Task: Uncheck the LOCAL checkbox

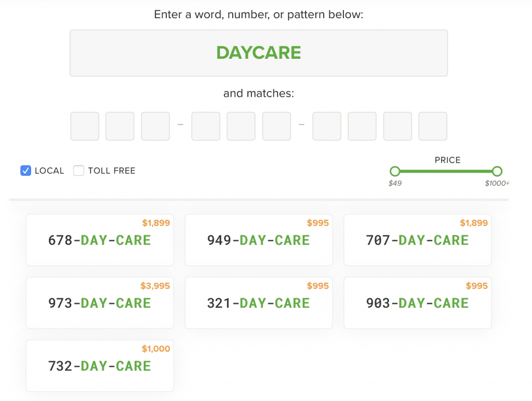Action: 26,171
